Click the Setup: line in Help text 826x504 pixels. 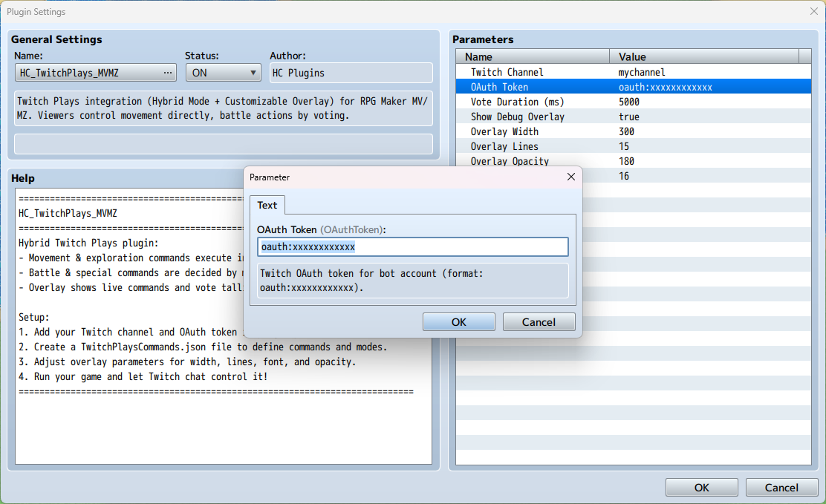[x=33, y=317]
